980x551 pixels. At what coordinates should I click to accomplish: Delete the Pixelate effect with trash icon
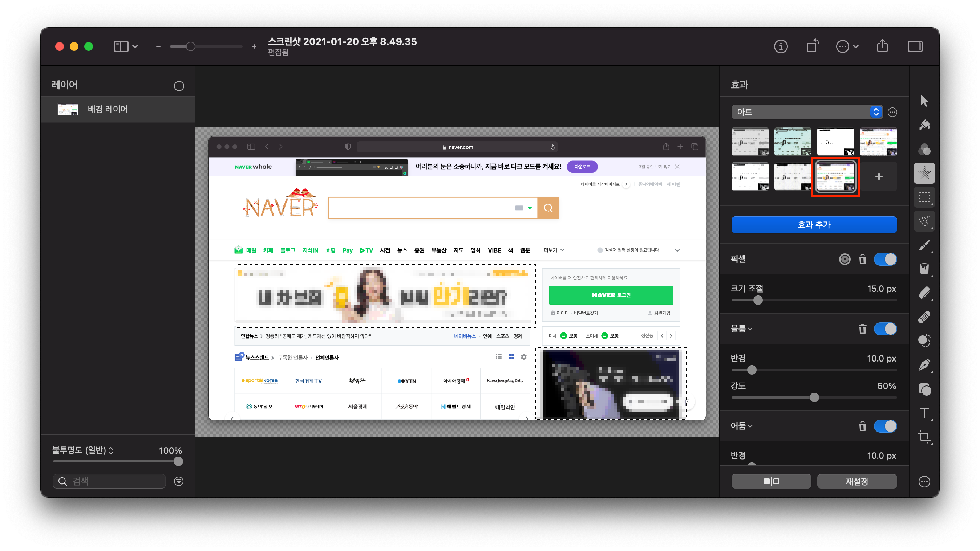(862, 259)
